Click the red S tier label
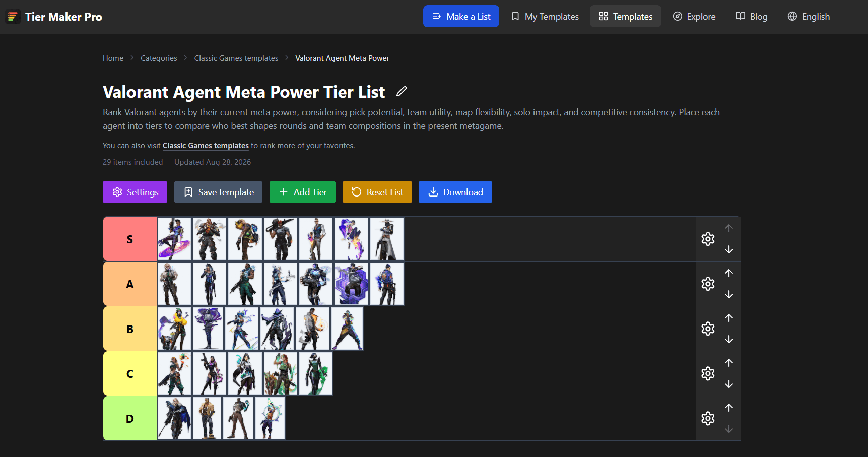This screenshot has height=457, width=868. tap(130, 239)
